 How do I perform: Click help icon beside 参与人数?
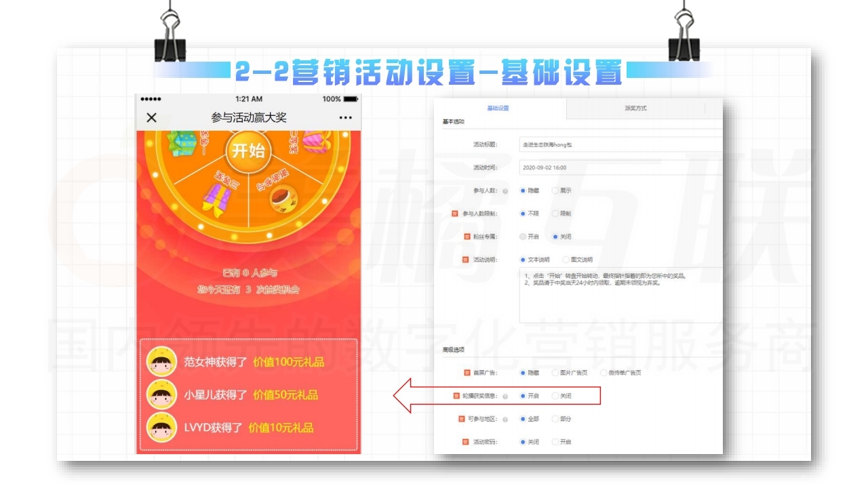tap(505, 191)
